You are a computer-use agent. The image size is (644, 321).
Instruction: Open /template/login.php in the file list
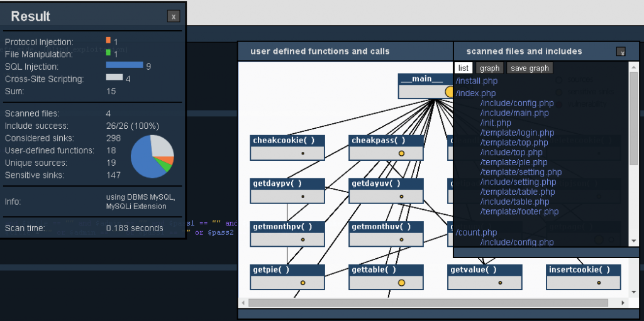517,133
